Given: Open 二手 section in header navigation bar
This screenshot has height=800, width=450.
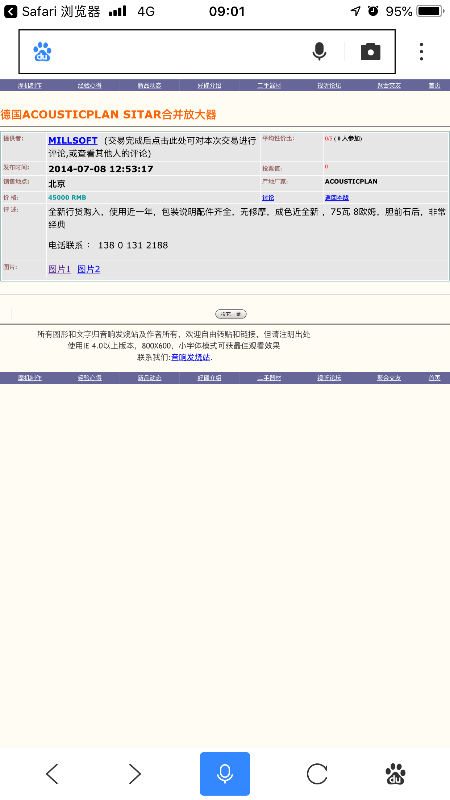Looking at the screenshot, I should [269, 85].
